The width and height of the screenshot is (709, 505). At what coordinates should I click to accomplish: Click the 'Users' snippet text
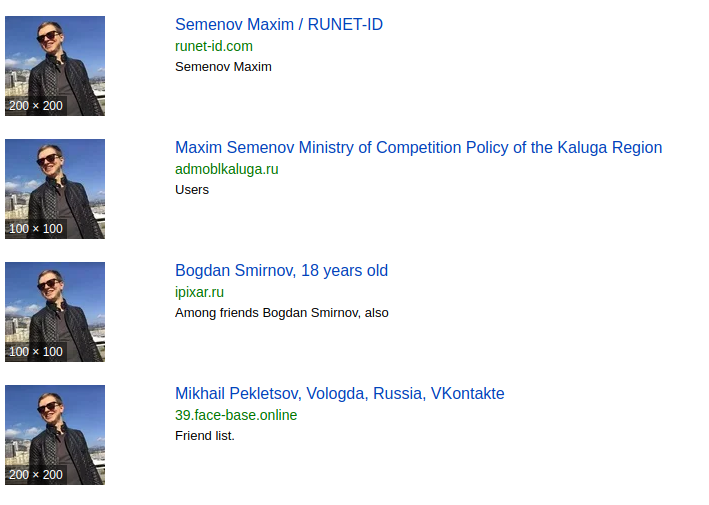click(x=192, y=190)
